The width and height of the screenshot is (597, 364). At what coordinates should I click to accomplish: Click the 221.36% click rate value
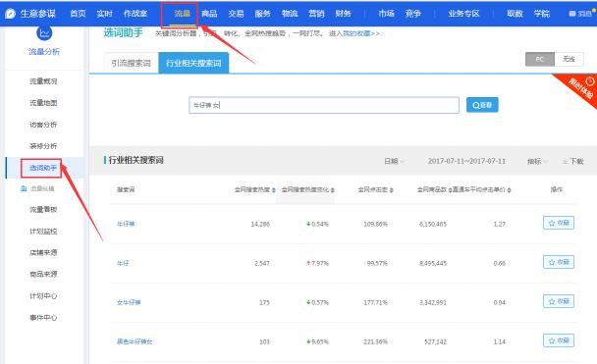tap(375, 342)
